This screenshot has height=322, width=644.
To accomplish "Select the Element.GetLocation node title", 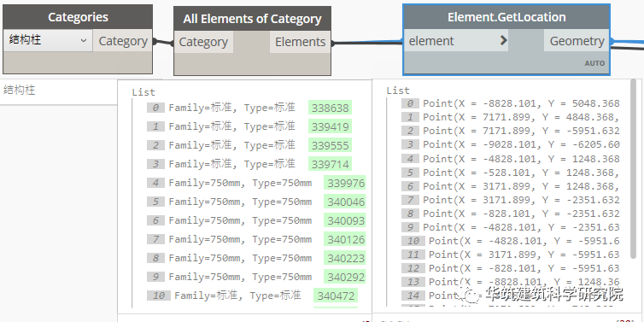I will [506, 17].
